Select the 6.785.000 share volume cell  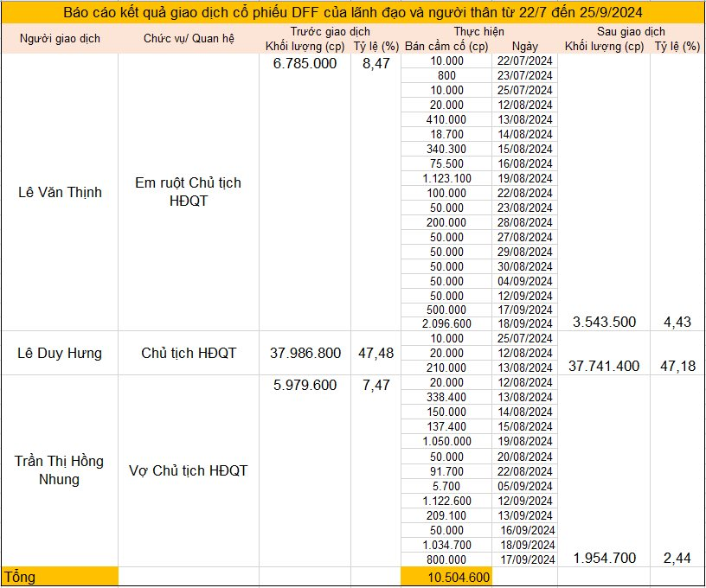point(305,63)
